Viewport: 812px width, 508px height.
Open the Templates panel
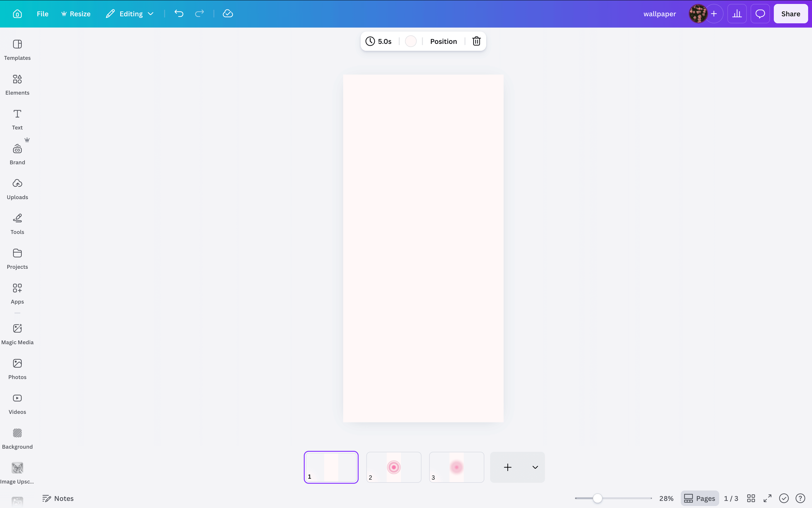tap(17, 50)
